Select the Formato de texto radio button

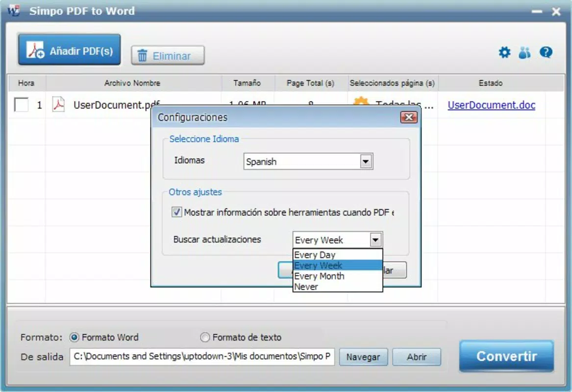(x=205, y=337)
